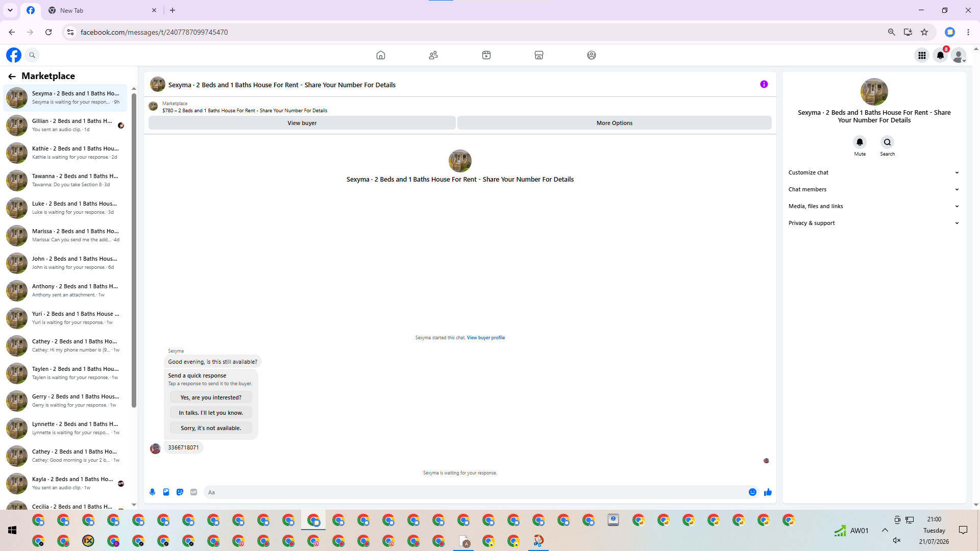
Task: Reload the page in Chrome
Action: (x=48, y=32)
